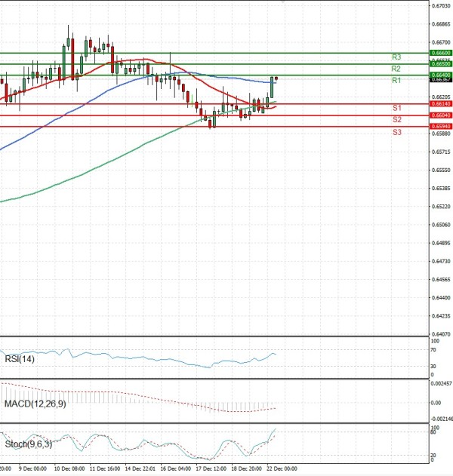Viewport: 453px width, 476px height.
Task: Click the 0.66600 green price tag
Action: [440, 53]
